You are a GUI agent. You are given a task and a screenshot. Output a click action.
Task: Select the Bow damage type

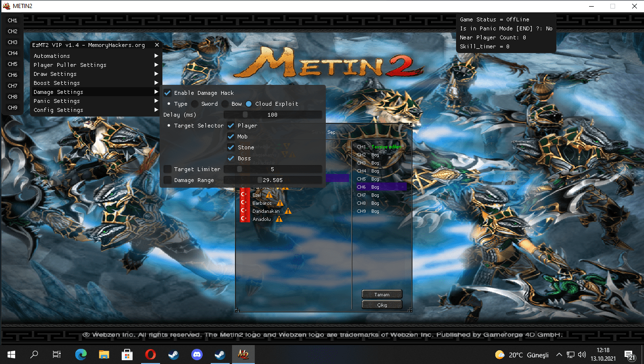225,104
